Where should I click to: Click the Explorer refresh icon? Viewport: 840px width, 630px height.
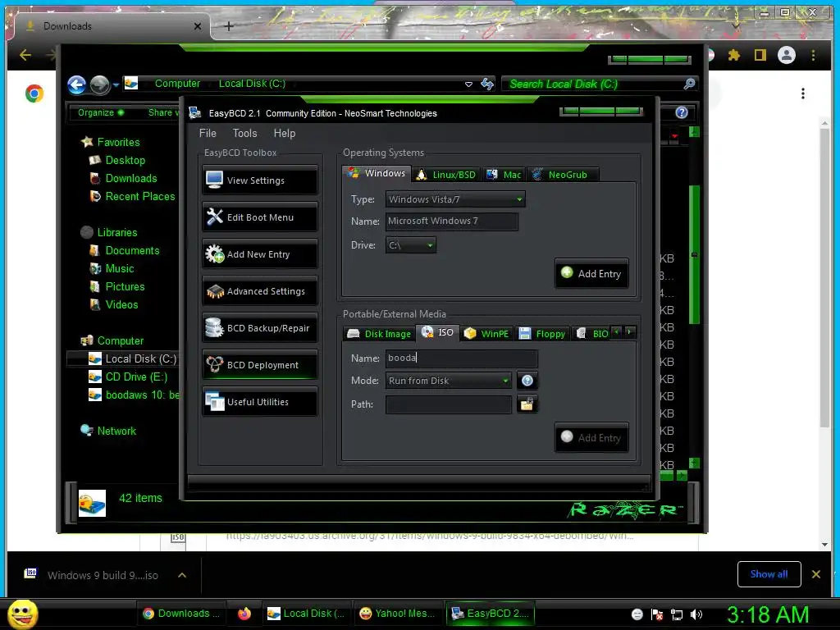click(x=487, y=84)
